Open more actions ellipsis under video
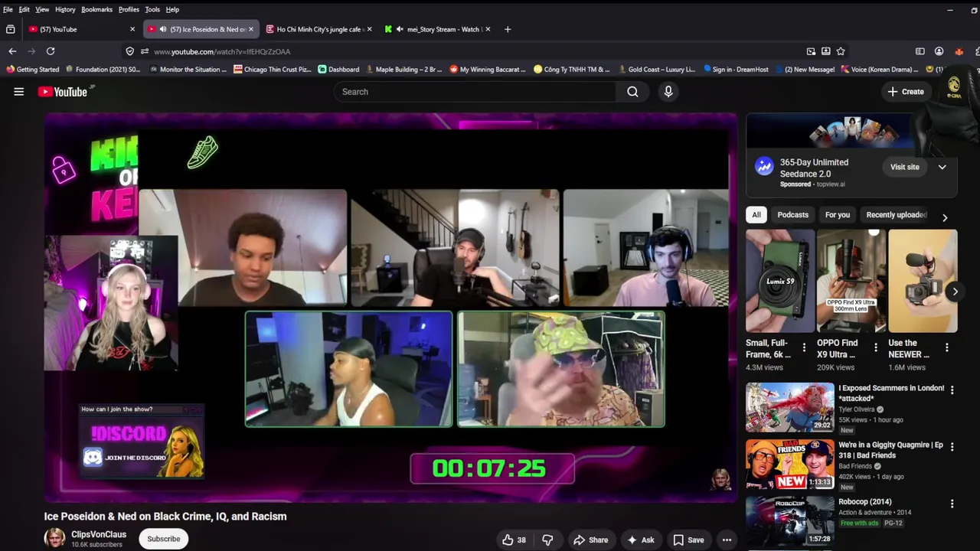Screen dimensions: 980x551 coord(727,540)
